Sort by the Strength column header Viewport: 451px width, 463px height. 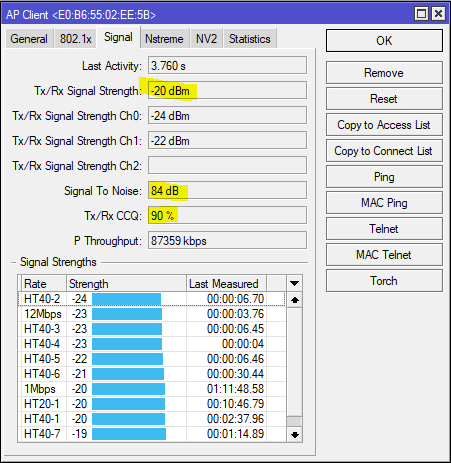point(126,284)
